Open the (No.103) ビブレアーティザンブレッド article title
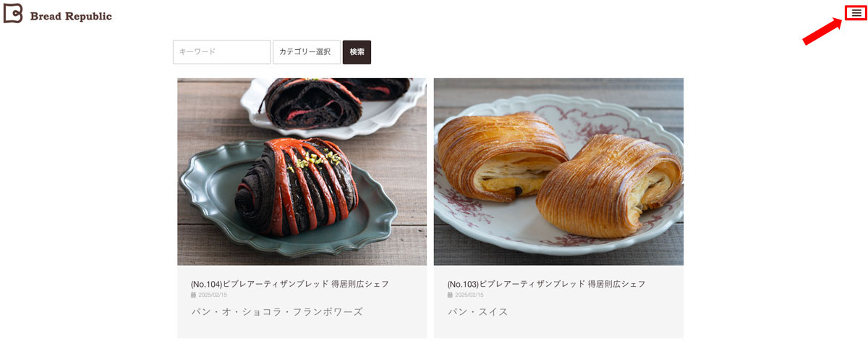This screenshot has width=868, height=344. coord(547,284)
